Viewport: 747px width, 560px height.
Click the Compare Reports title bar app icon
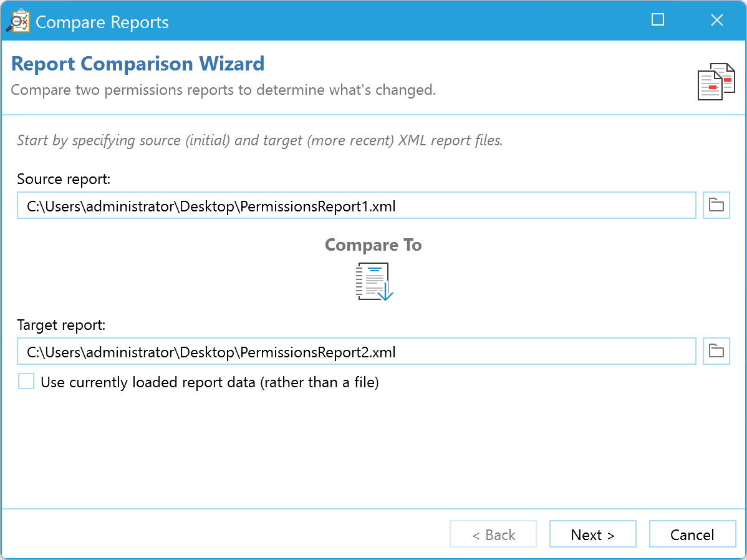click(18, 21)
